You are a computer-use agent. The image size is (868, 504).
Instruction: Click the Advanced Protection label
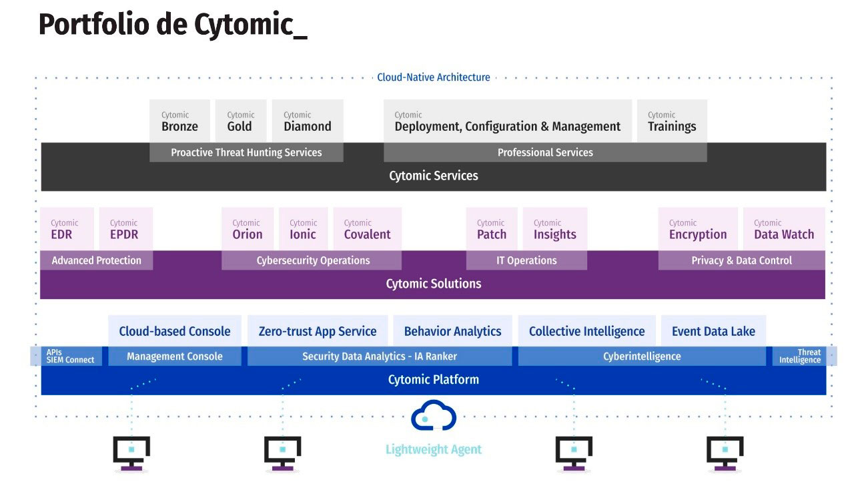(97, 260)
